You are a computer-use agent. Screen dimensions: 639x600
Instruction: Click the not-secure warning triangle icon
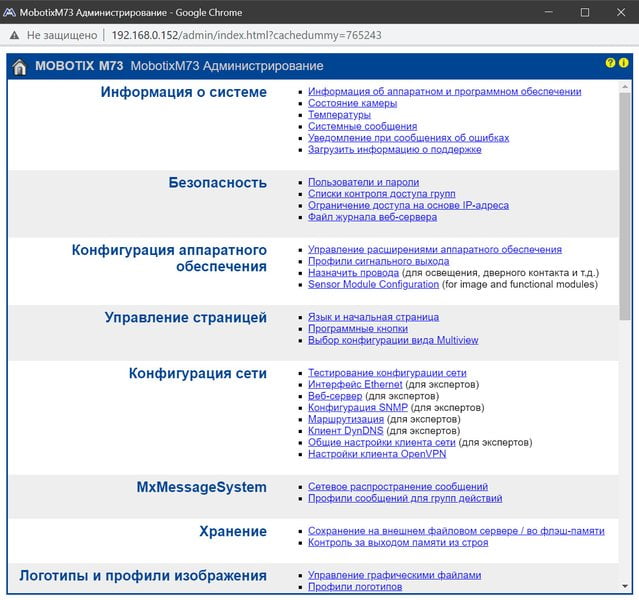pos(14,35)
